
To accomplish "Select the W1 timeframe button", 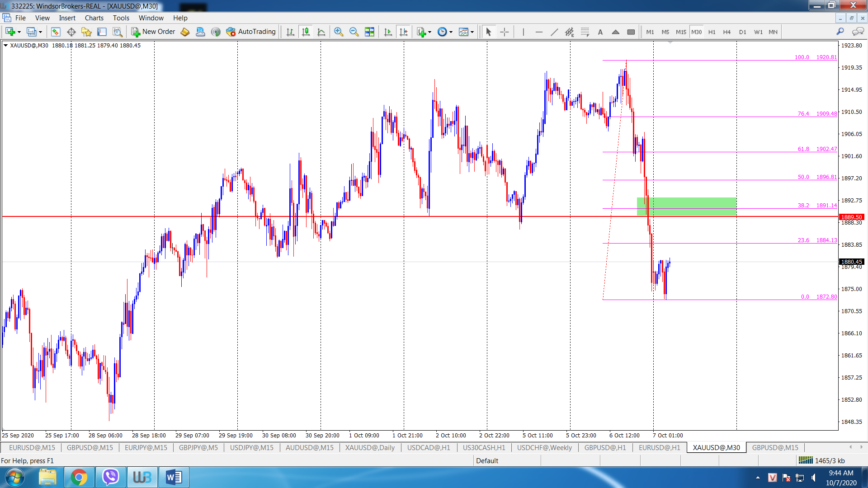I will tap(758, 32).
